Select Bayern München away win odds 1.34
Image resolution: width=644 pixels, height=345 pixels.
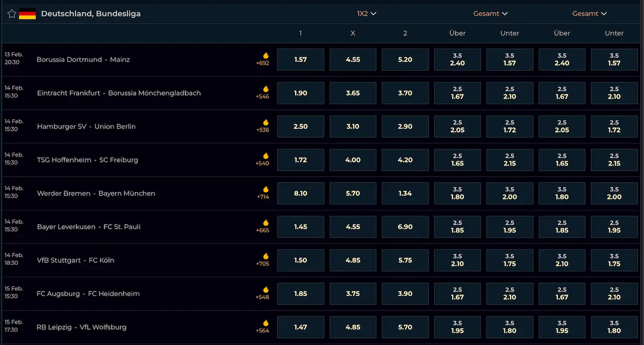pos(405,194)
